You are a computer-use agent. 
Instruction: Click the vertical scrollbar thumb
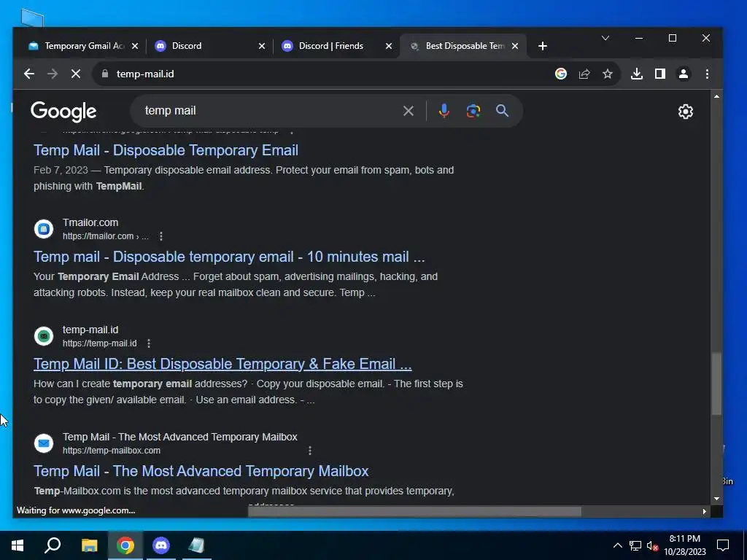pyautogui.click(x=716, y=384)
